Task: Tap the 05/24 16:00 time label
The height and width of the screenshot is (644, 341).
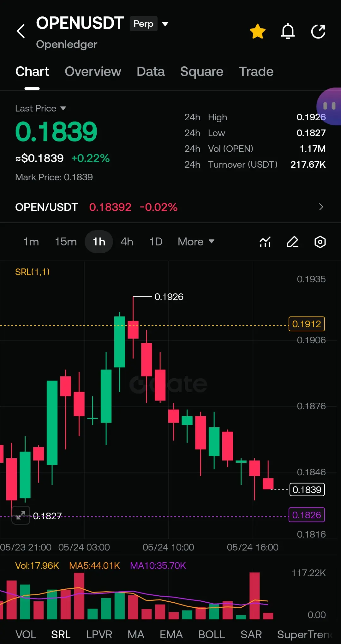Action: [x=253, y=547]
